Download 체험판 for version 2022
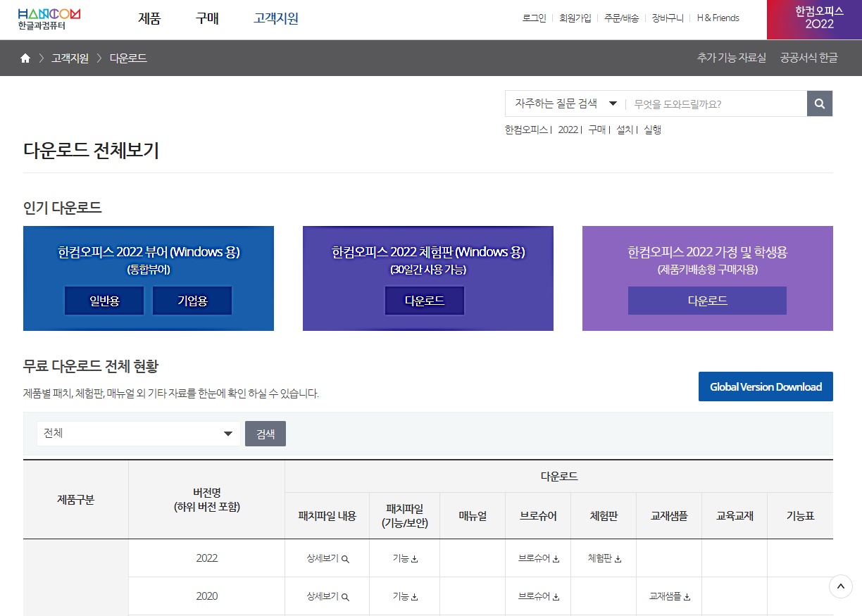This screenshot has width=862, height=616. coord(604,558)
